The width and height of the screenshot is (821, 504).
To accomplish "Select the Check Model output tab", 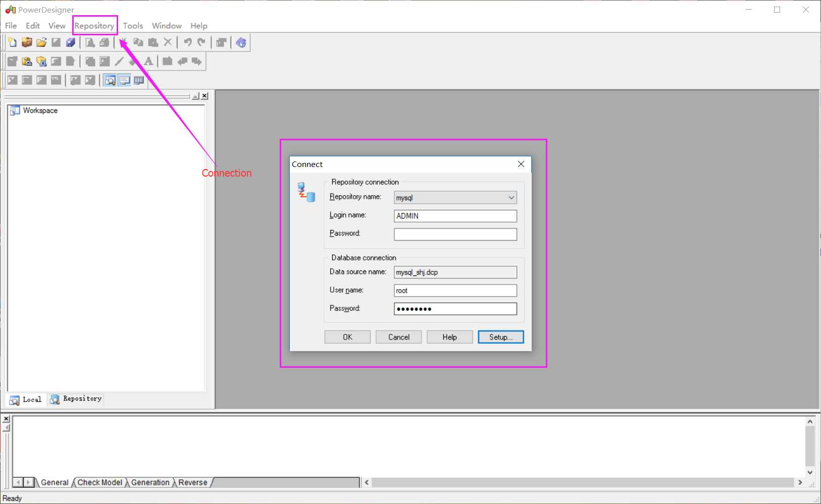I will (x=100, y=482).
